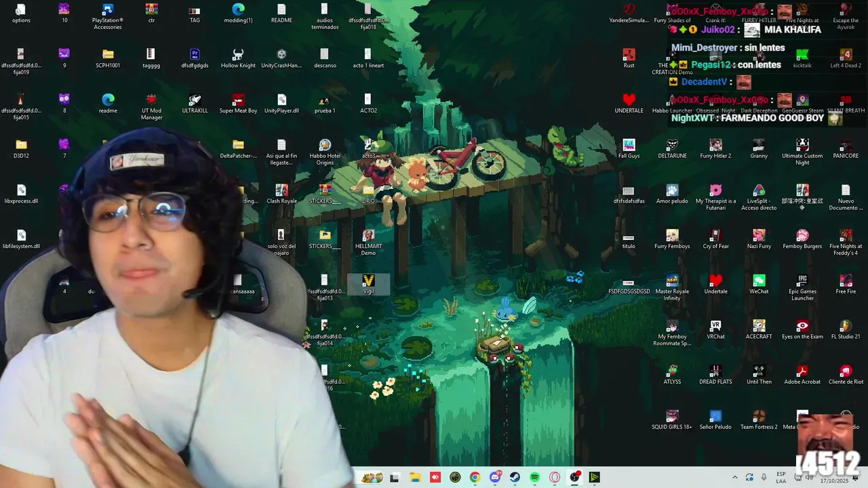Select the libfilesystem.dll file
This screenshot has width=868, height=488.
click(21, 239)
